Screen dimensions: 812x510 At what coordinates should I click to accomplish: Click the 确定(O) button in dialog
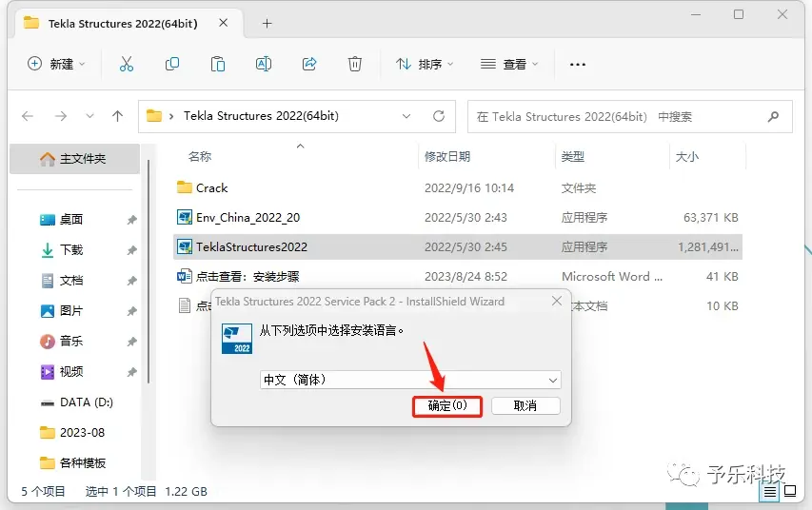447,406
